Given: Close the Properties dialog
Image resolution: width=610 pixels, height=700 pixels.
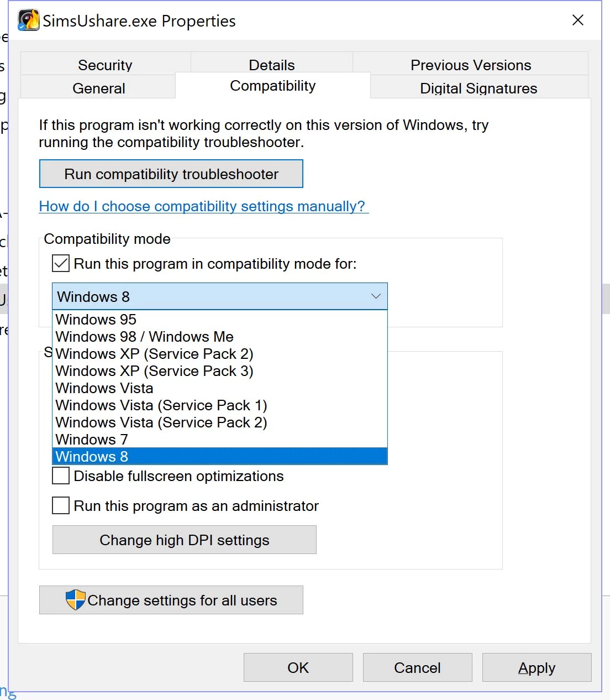Looking at the screenshot, I should point(578,20).
